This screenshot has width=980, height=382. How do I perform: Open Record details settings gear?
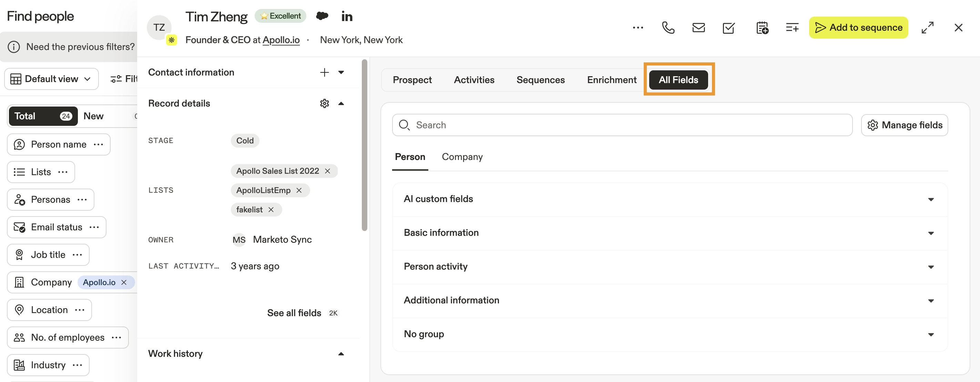point(324,103)
